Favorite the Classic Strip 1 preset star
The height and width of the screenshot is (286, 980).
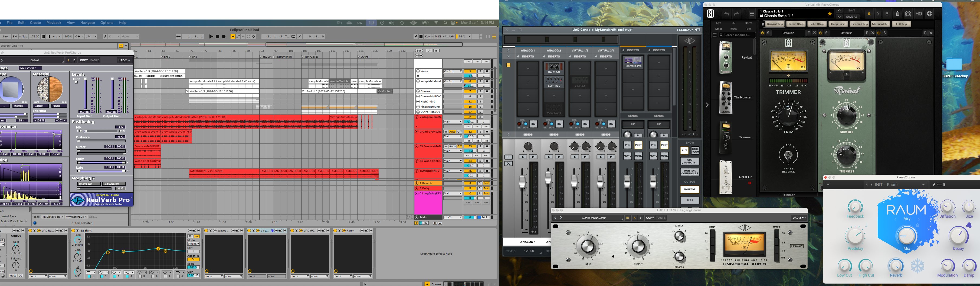[830, 14]
